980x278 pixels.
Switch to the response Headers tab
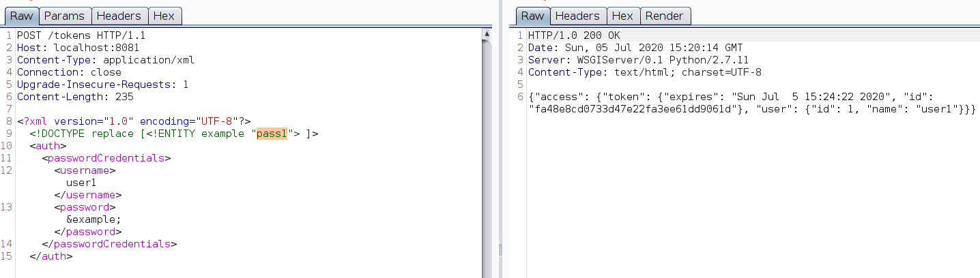click(577, 16)
